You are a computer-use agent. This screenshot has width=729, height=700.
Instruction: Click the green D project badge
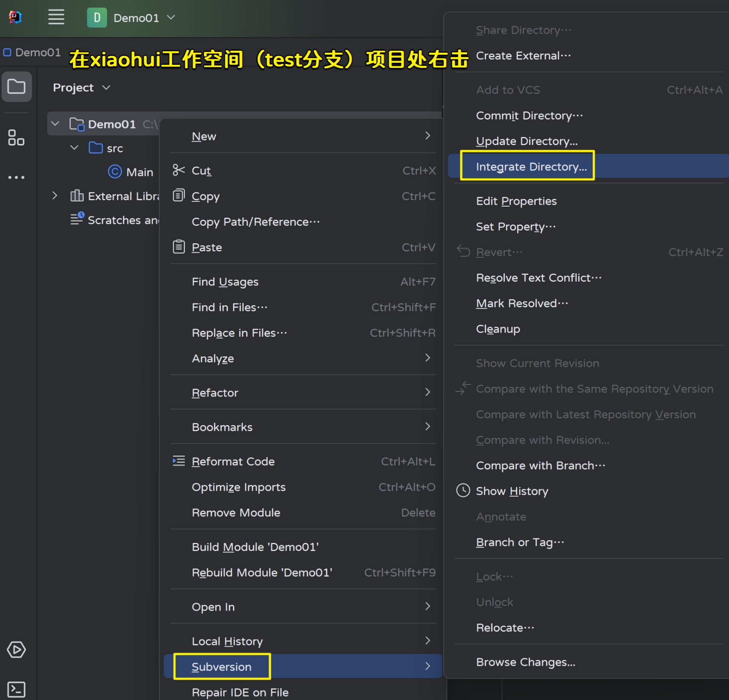tap(97, 17)
